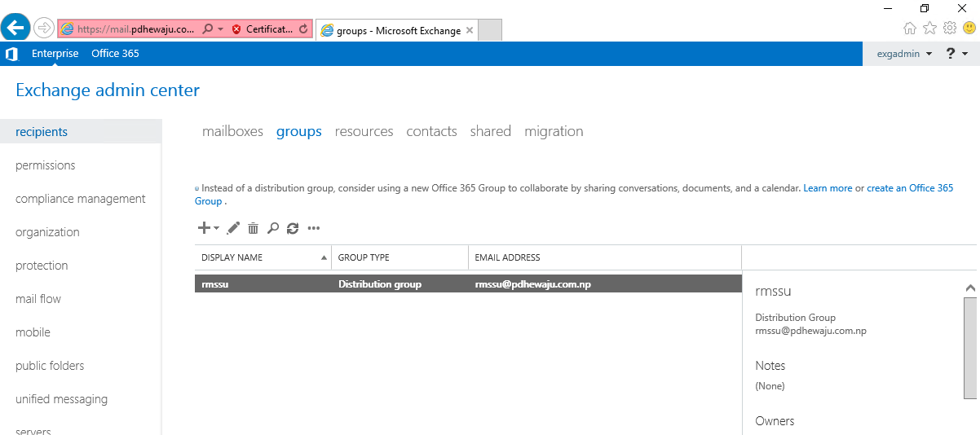Click the address bar refresh icon
980x435 pixels.
point(303,29)
